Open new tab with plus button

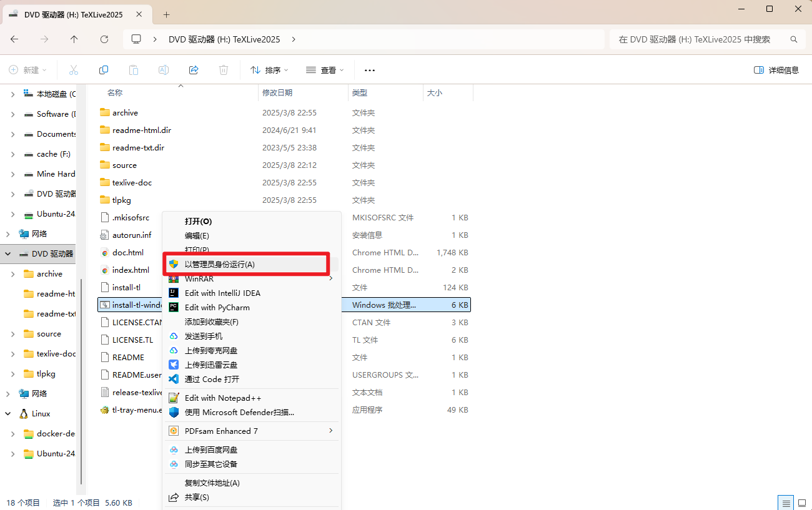tap(166, 14)
